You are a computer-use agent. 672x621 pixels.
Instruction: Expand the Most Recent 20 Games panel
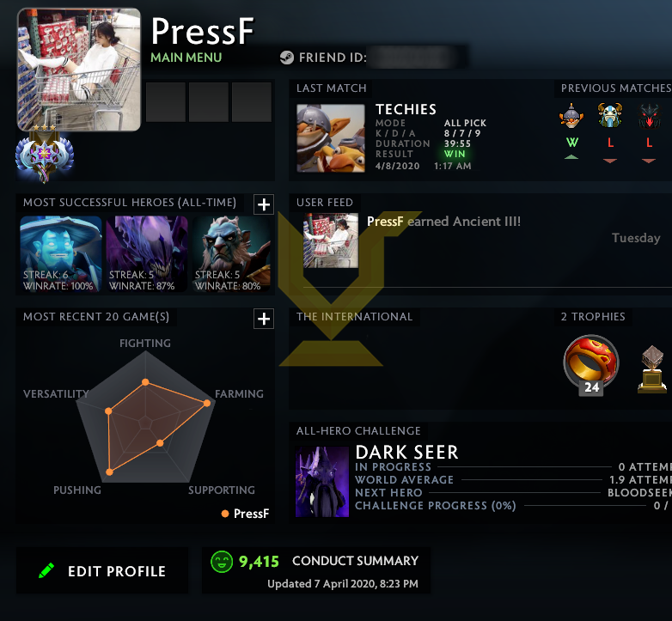click(x=264, y=319)
